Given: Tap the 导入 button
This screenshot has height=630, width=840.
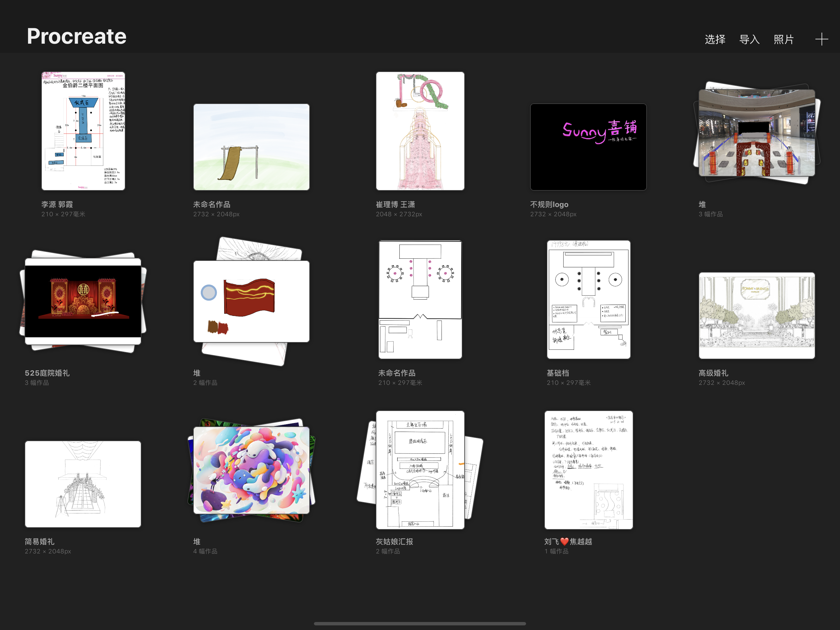Looking at the screenshot, I should 749,39.
